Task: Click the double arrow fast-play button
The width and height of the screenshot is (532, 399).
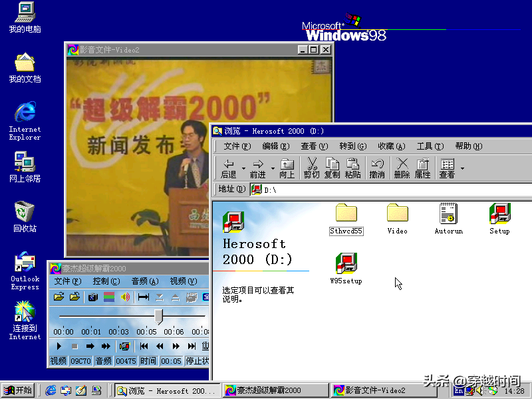Action: click(106, 346)
